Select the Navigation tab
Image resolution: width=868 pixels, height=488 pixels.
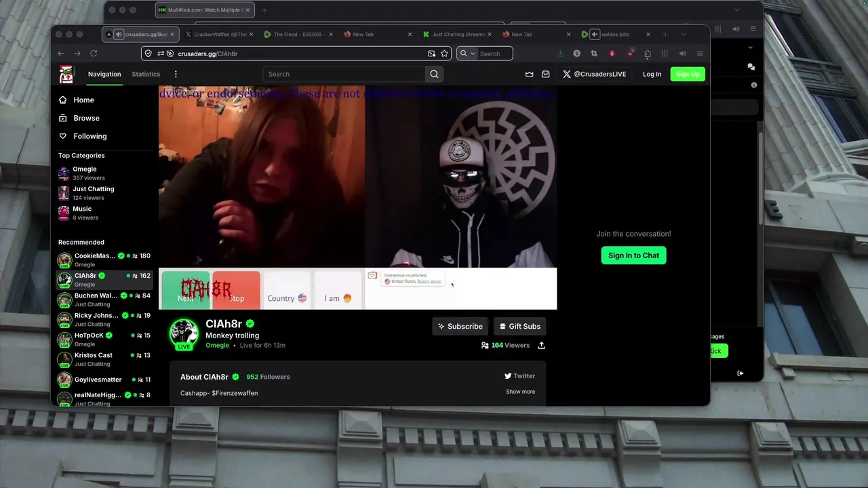click(x=104, y=74)
